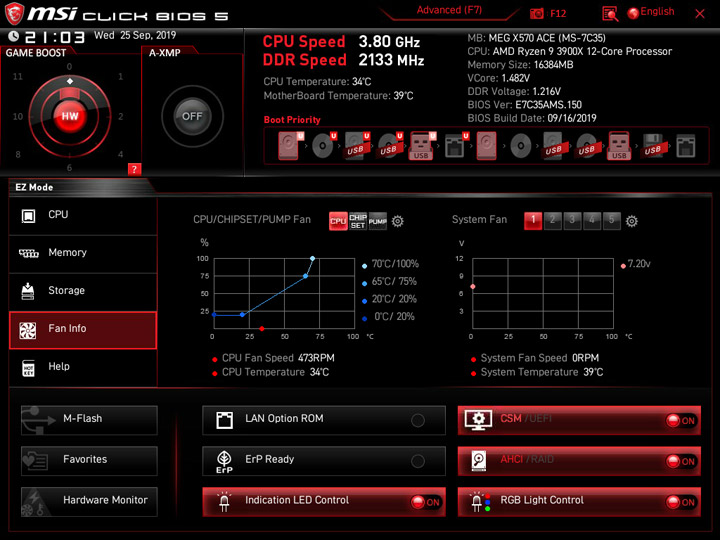Viewport: 720px width, 540px height.
Task: Click BIOS Ver E7C35AMS.150 text
Action: [x=524, y=105]
